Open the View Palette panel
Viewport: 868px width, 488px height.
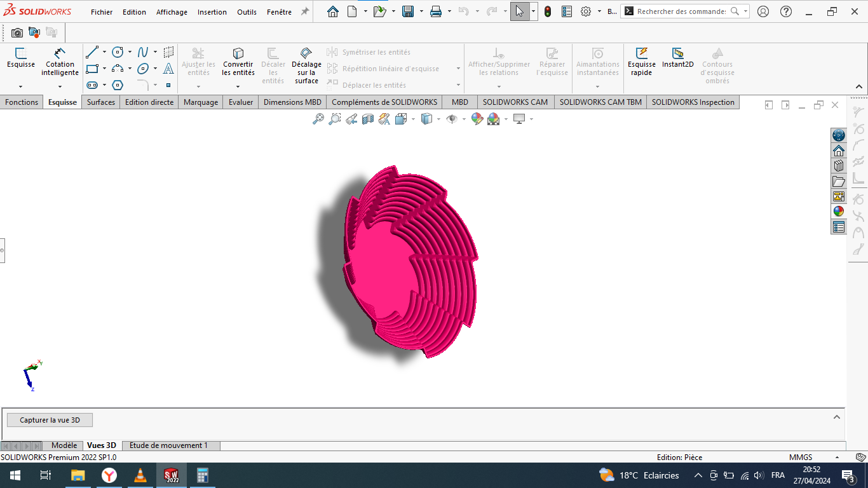(x=839, y=197)
